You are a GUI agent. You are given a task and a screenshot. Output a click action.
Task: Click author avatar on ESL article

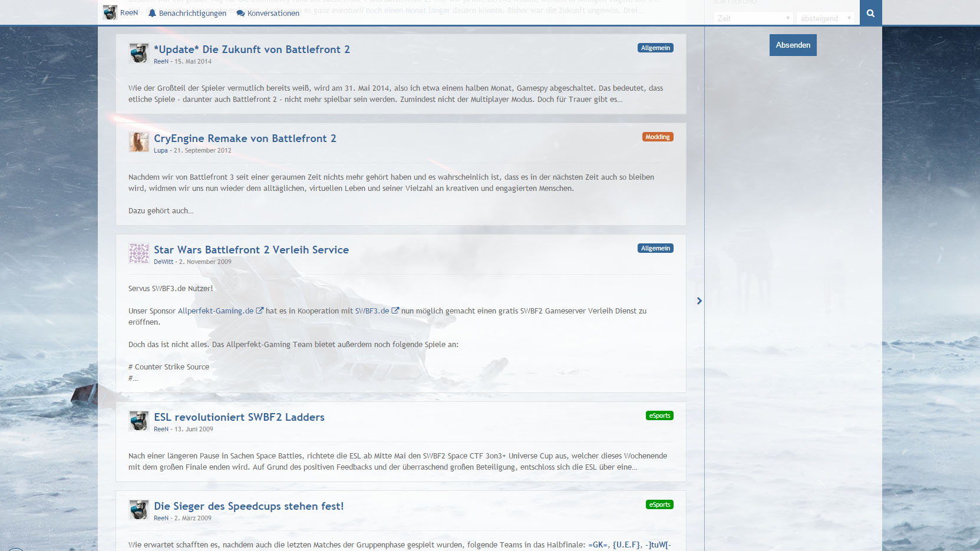tap(139, 421)
